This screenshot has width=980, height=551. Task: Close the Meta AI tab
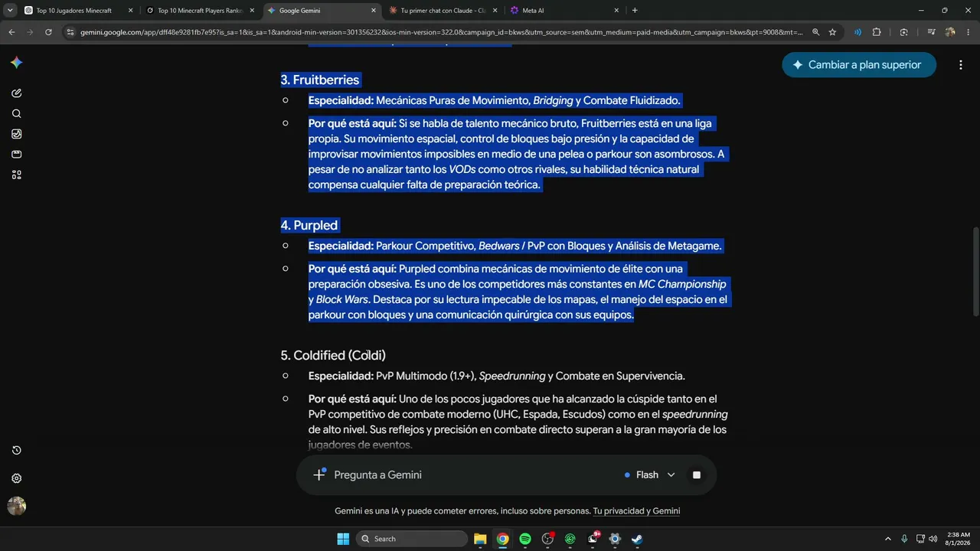(x=616, y=11)
